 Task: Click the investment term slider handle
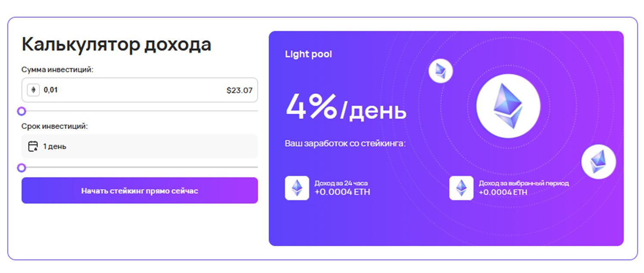(x=22, y=168)
